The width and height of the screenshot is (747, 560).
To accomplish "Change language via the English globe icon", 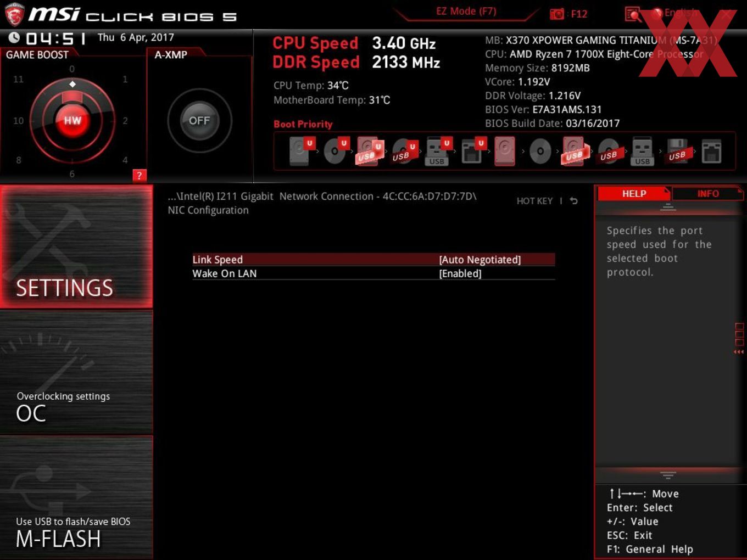I will click(657, 13).
